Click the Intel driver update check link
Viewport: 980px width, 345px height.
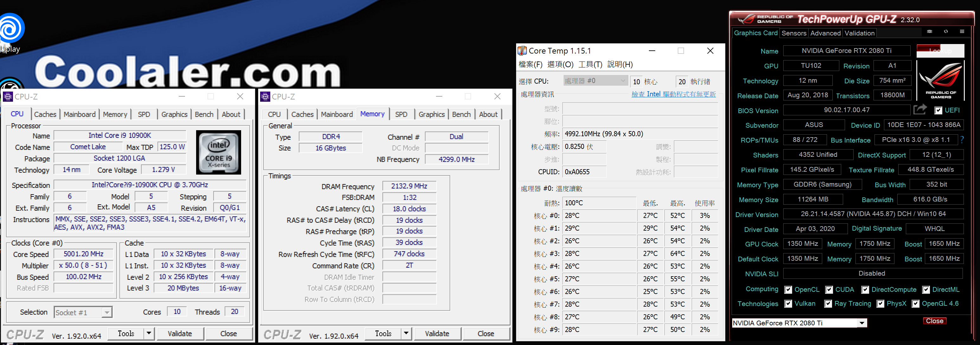click(x=673, y=94)
